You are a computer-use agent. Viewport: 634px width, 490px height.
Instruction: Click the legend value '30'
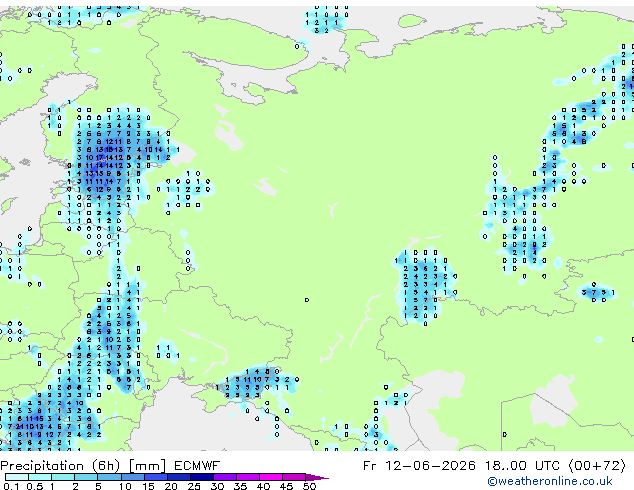click(x=217, y=486)
